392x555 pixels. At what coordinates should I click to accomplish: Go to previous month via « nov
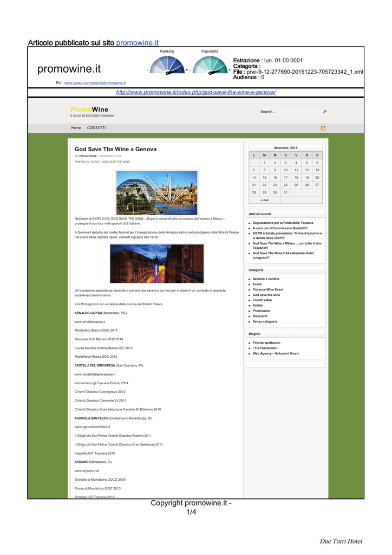pyautogui.click(x=265, y=201)
